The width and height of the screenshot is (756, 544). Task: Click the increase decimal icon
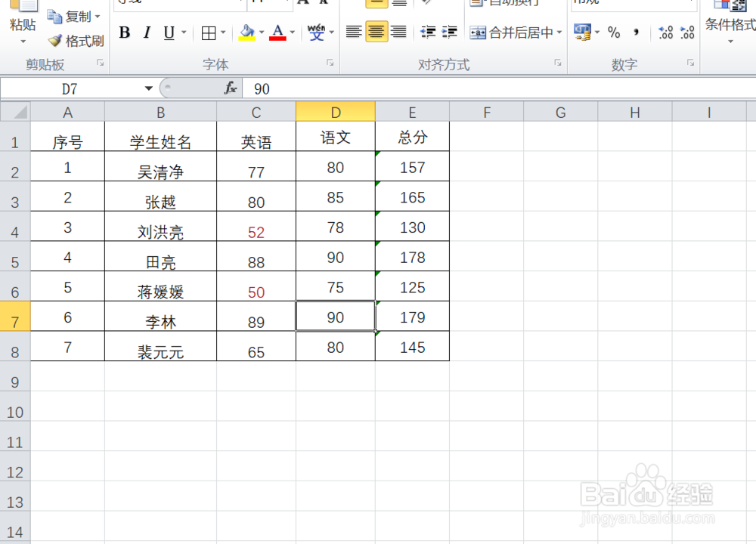tap(664, 33)
